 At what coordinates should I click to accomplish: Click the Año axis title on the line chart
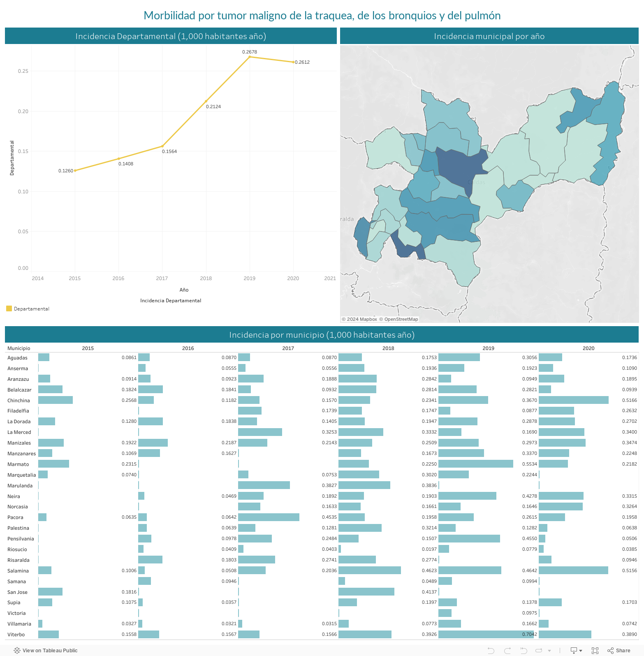pos(184,290)
